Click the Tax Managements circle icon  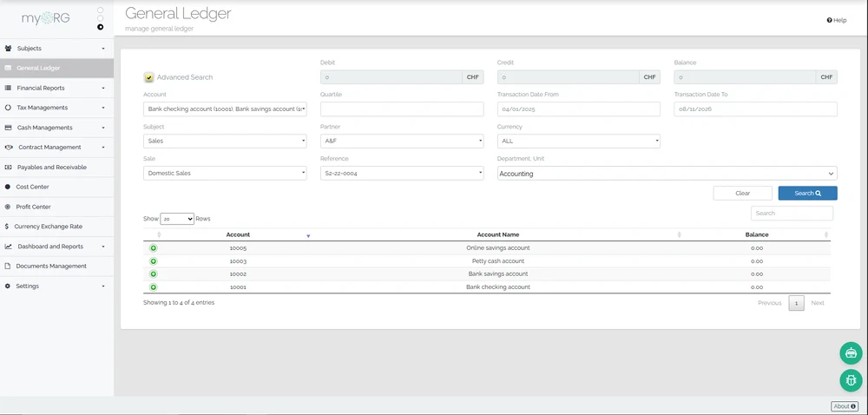(x=9, y=108)
